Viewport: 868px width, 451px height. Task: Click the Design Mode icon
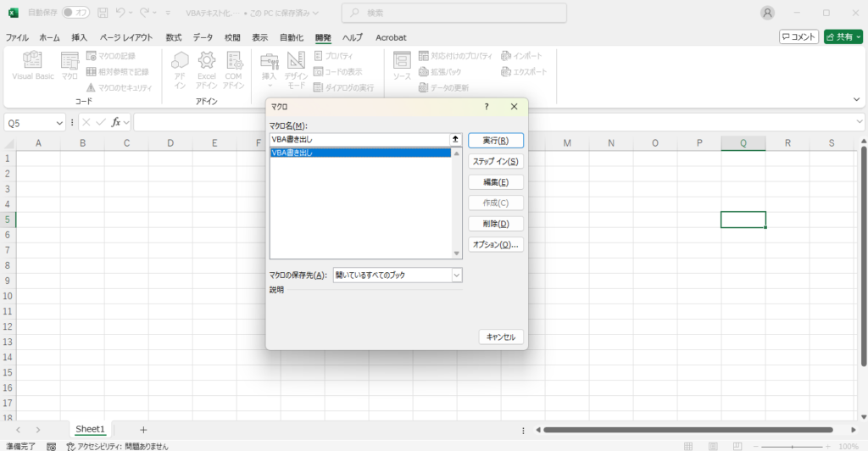(x=296, y=61)
